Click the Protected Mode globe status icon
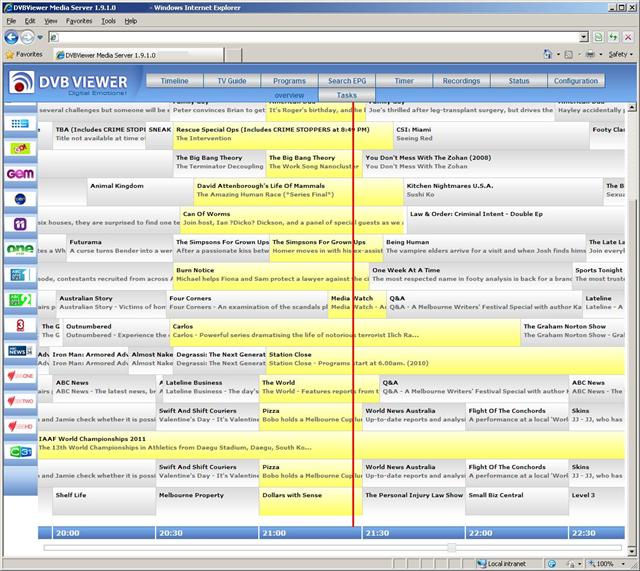Screen dimensions: 640x571 (x=552, y=564)
